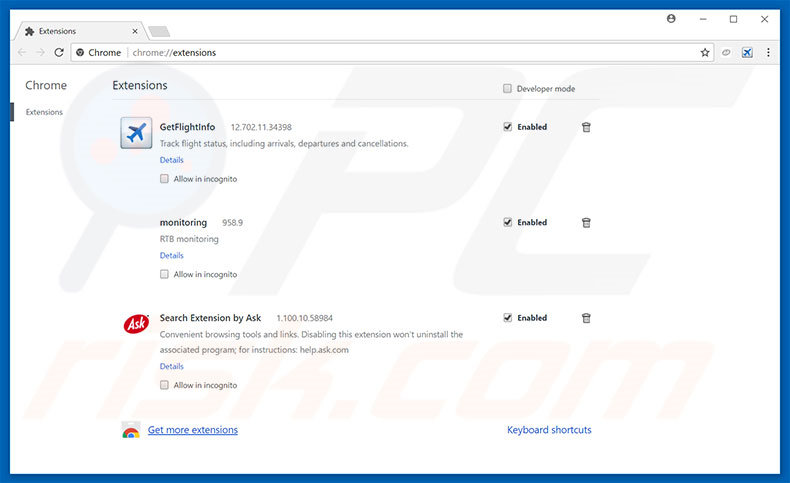Click the GetFlightInfo airplane extension icon
The image size is (790, 483).
pos(136,133)
